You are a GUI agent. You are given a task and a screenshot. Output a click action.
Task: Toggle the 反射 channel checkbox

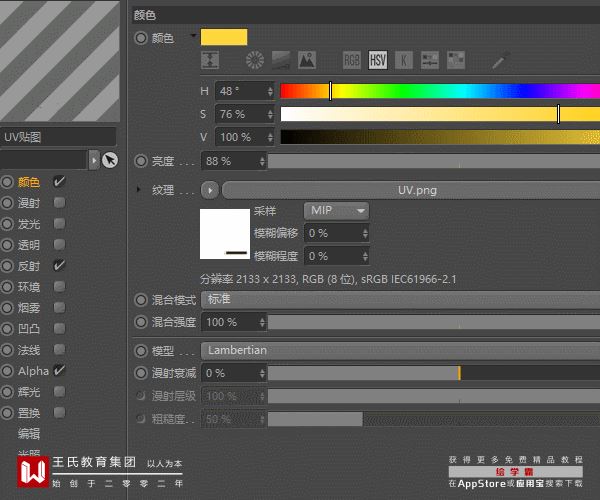click(59, 265)
